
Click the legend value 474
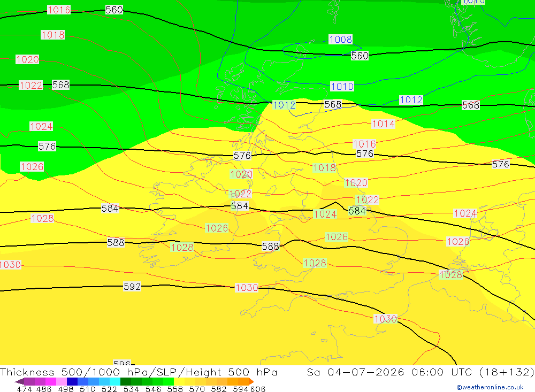pyautogui.click(x=24, y=389)
